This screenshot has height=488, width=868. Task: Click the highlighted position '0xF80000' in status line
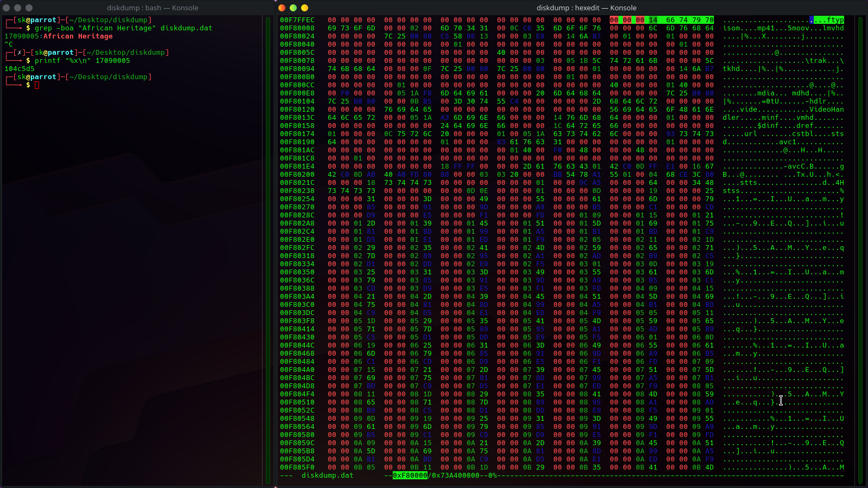pyautogui.click(x=410, y=476)
